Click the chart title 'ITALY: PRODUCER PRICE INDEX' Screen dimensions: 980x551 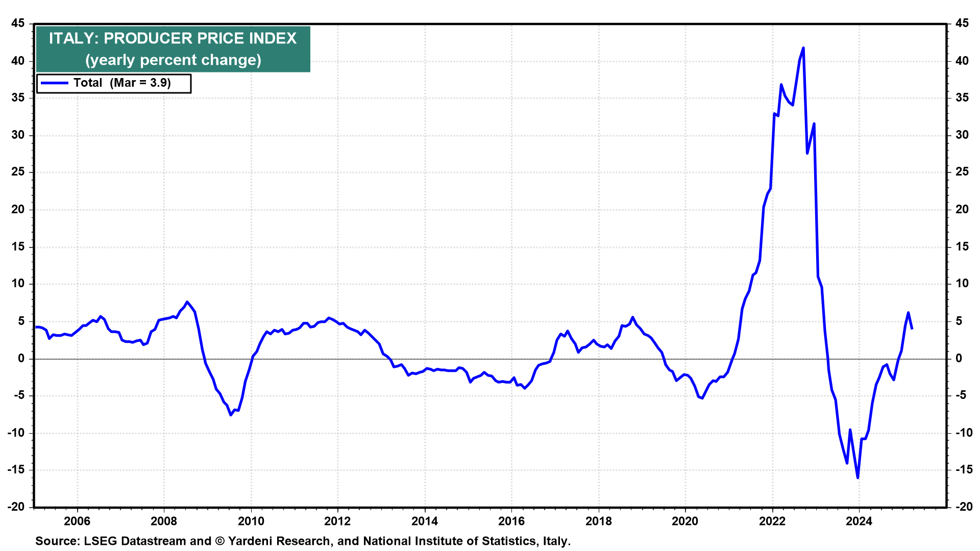click(173, 39)
